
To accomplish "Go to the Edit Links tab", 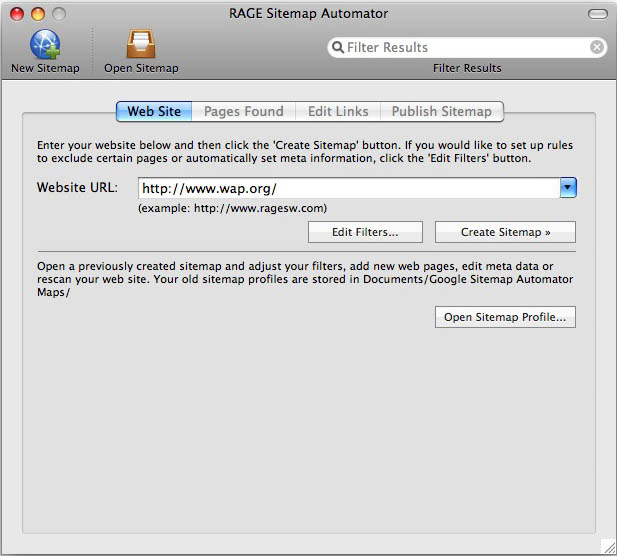I will point(338,111).
